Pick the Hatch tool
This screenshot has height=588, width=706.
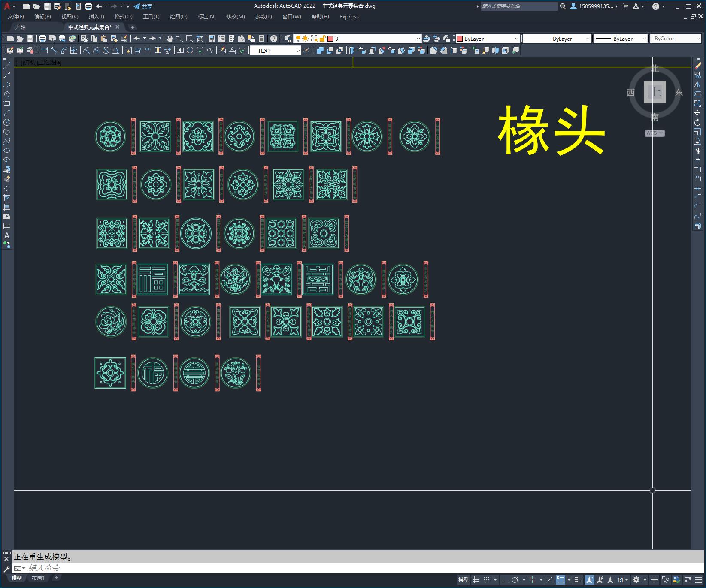7,198
